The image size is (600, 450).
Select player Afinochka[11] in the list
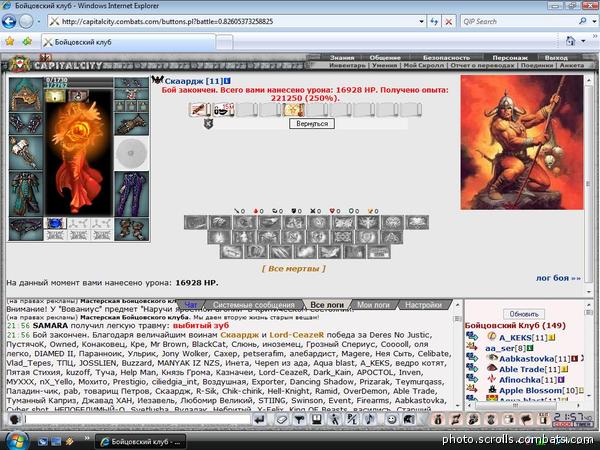coord(528,380)
